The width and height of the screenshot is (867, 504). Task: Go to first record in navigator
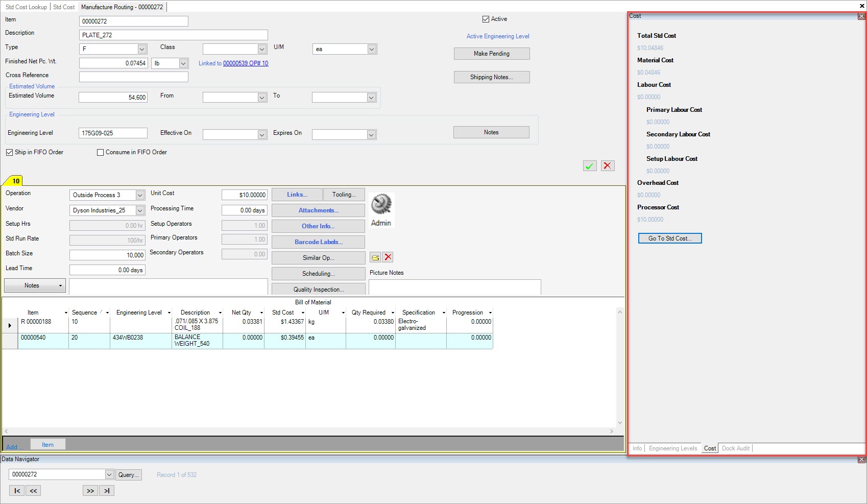pyautogui.click(x=17, y=491)
